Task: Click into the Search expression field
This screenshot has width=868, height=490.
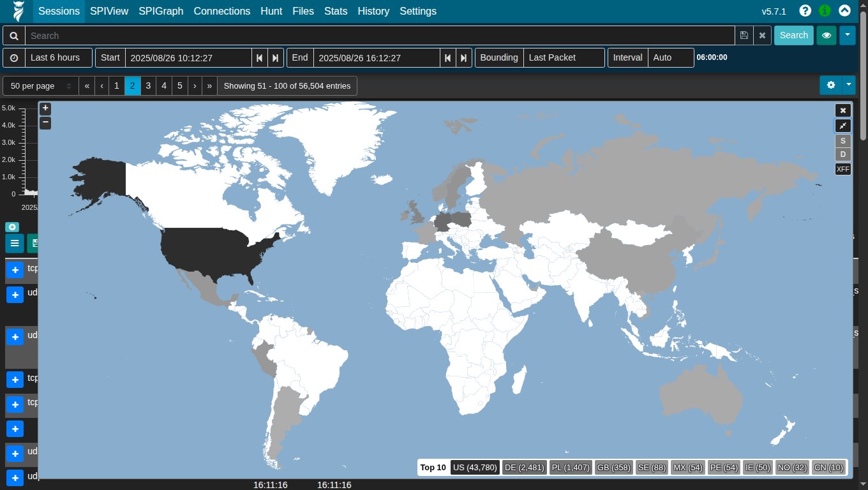Action: [380, 36]
